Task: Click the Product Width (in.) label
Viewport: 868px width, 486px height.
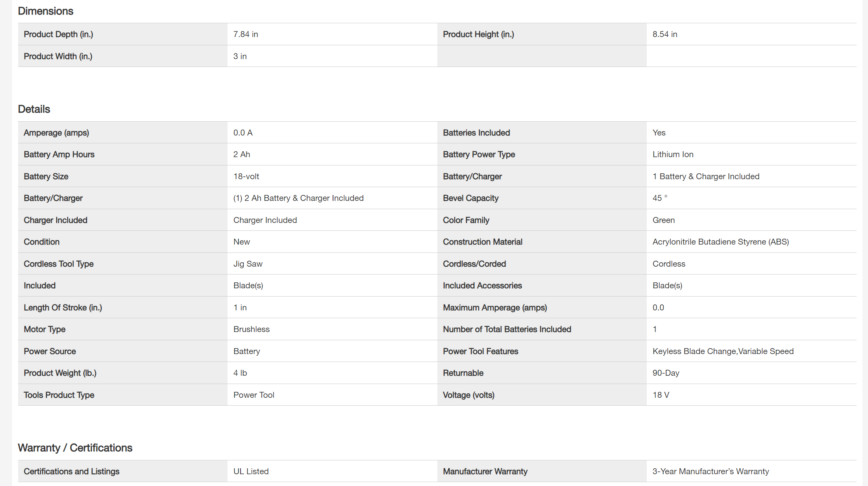Action: point(58,56)
